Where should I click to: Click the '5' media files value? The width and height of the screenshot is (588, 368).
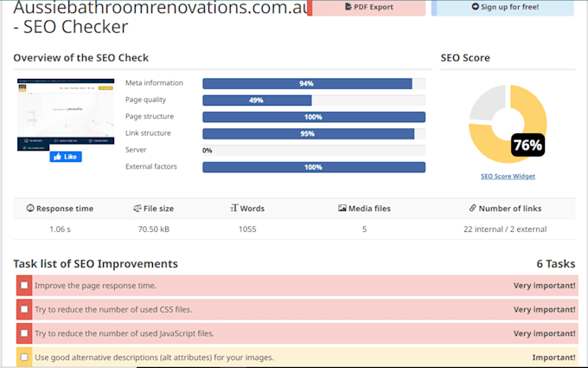point(365,229)
